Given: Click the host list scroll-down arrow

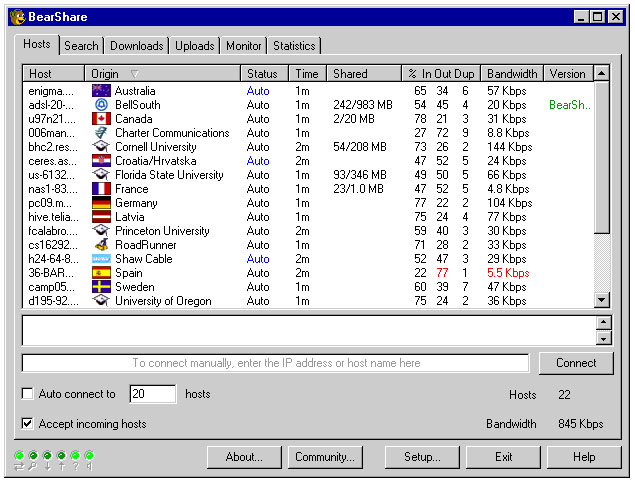Looking at the screenshot, I should [601, 300].
